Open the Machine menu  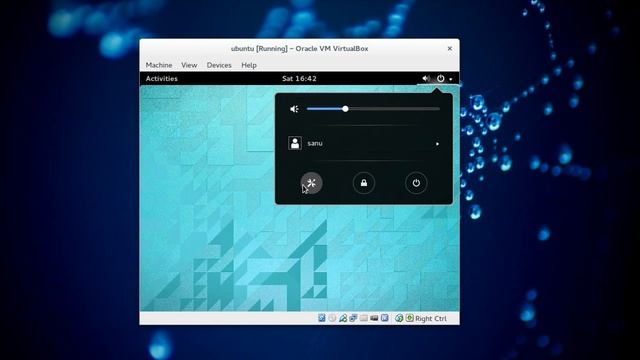[x=159, y=65]
